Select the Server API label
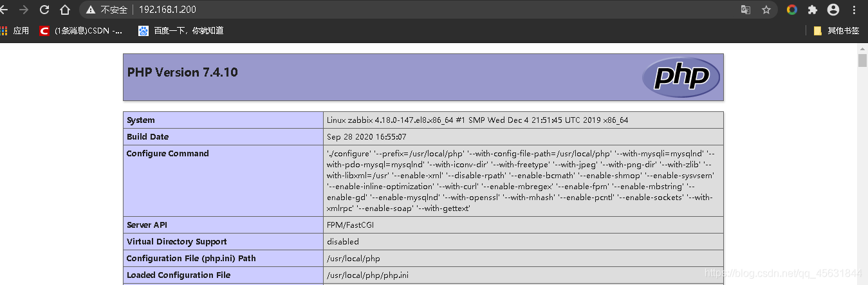Viewport: 868px width, 285px height. click(147, 225)
